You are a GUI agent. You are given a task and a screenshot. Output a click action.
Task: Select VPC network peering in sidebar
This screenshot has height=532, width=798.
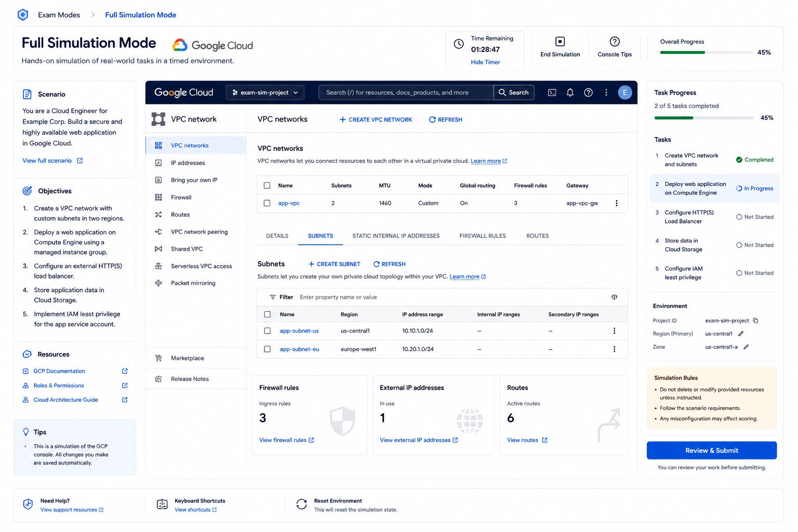(x=196, y=232)
